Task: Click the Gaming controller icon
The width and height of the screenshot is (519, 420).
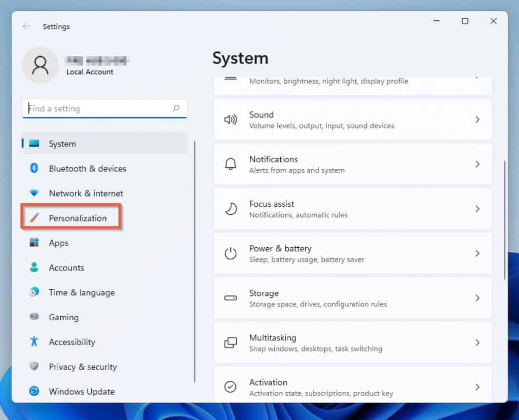Action: (x=34, y=317)
